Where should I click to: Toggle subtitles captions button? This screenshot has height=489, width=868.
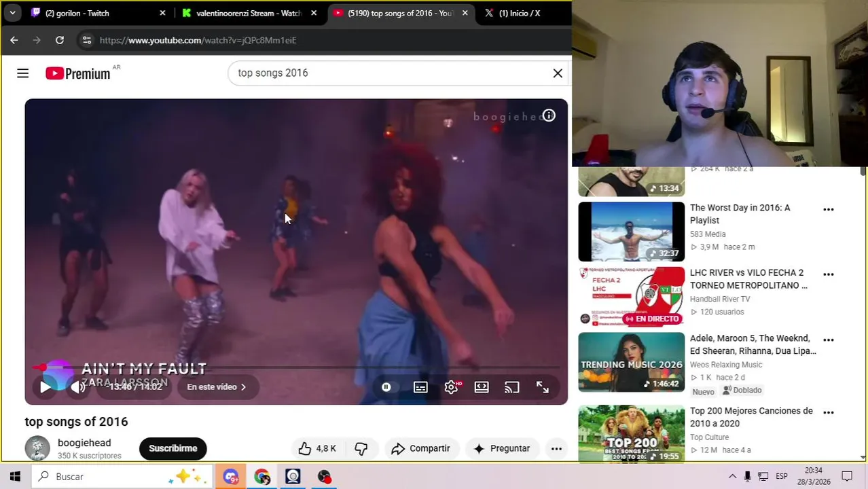click(420, 387)
